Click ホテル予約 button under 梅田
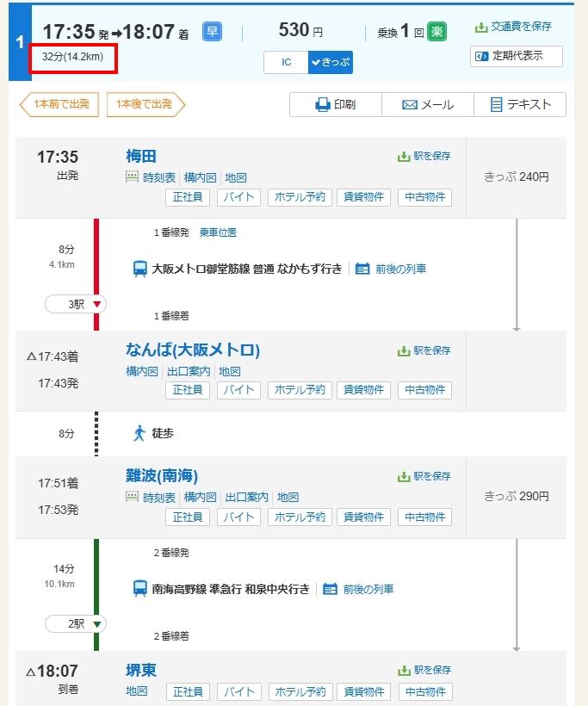This screenshot has width=588, height=706. pyautogui.click(x=300, y=197)
